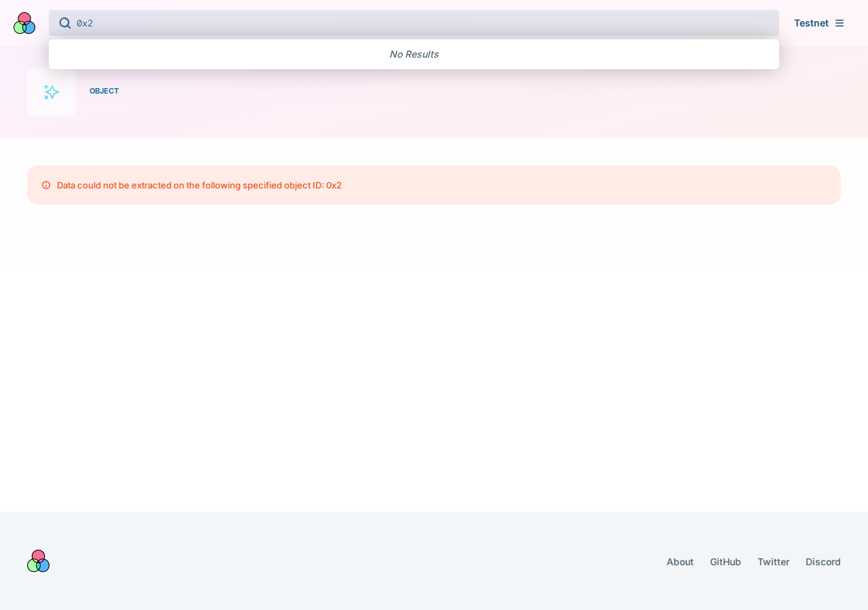The height and width of the screenshot is (610, 868).
Task: Click the sparkle object icon tile
Action: (x=52, y=92)
